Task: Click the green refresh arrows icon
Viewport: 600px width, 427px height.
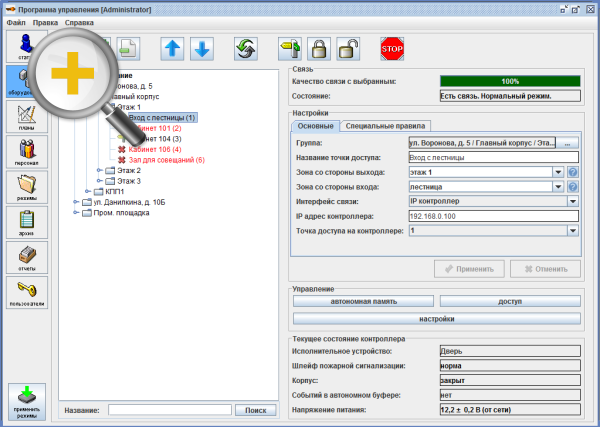Action: [x=246, y=48]
